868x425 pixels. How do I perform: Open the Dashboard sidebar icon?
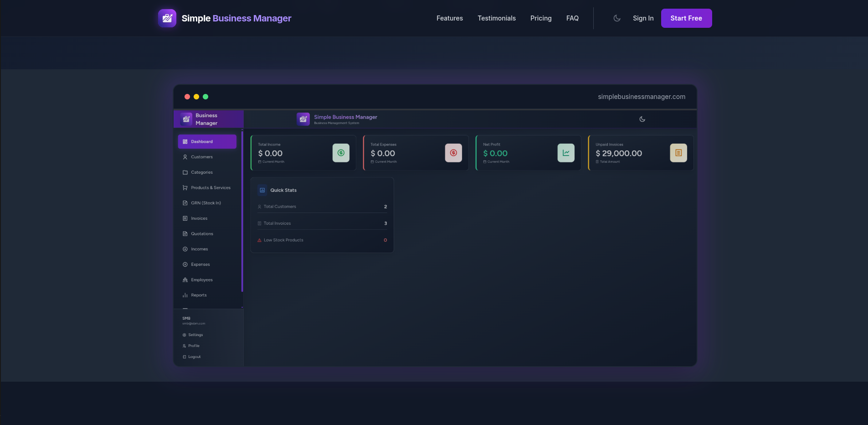click(x=185, y=141)
